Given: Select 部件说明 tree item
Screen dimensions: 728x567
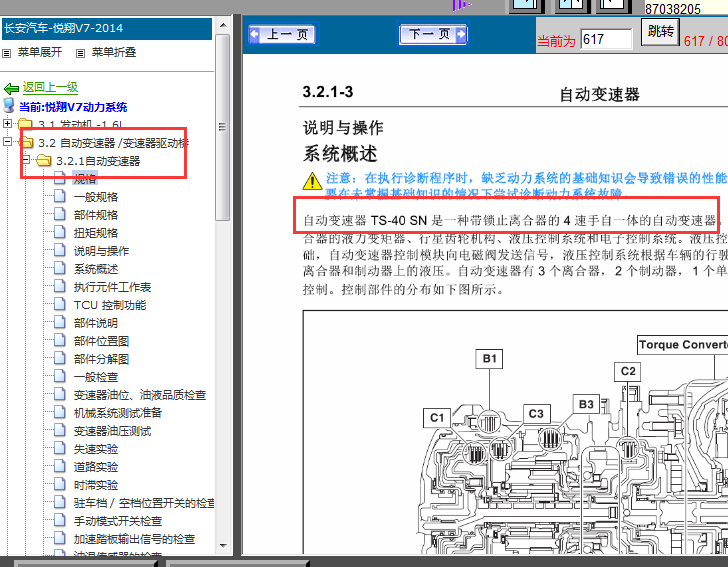Looking at the screenshot, I should [x=96, y=323].
